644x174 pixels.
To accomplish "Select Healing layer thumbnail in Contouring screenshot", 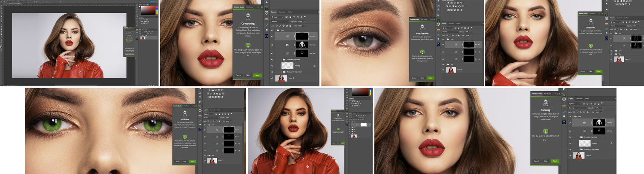I will pyautogui.click(x=287, y=66).
